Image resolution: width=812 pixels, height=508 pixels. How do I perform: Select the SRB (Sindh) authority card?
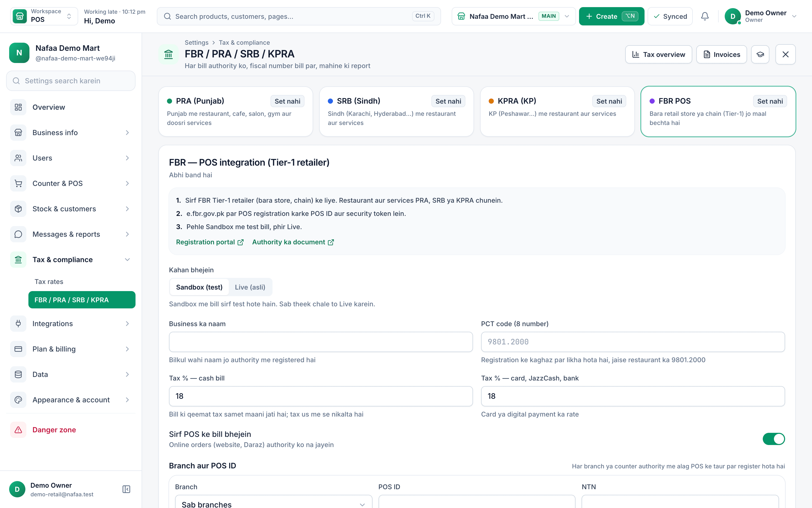click(396, 112)
